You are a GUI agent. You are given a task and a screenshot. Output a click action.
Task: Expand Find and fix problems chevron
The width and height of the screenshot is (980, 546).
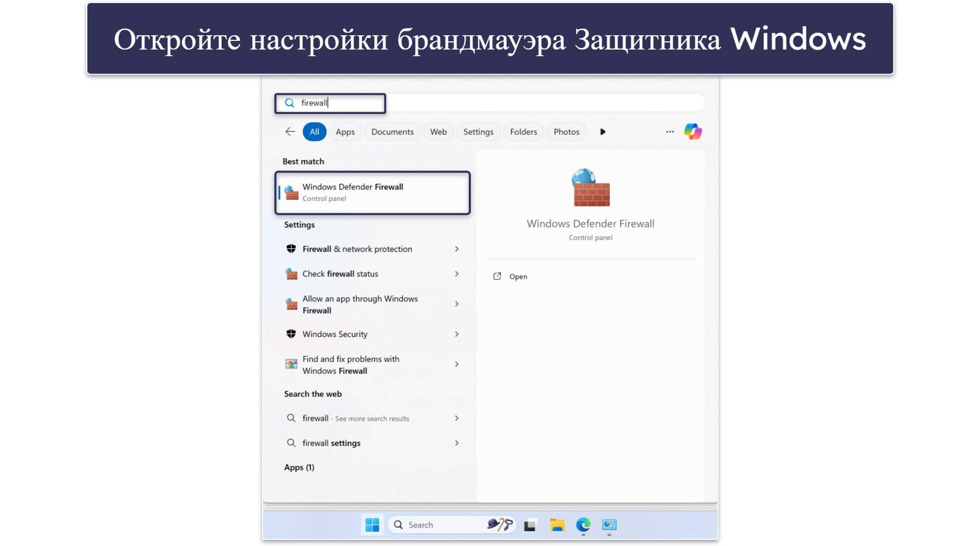click(457, 364)
